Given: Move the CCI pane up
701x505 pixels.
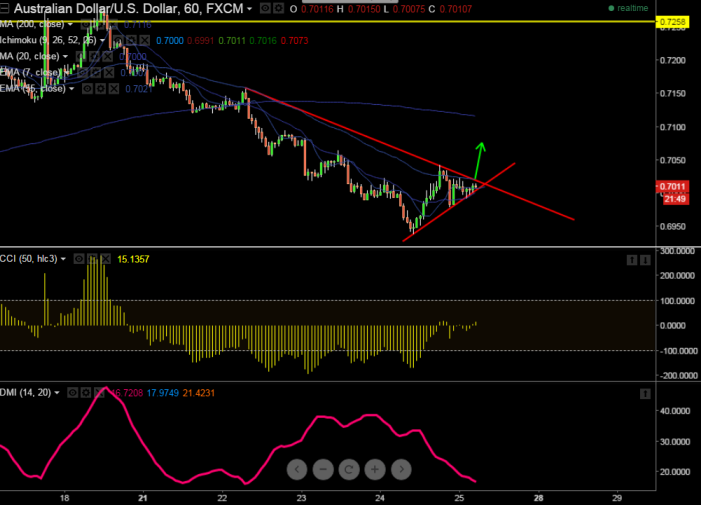Looking at the screenshot, I should tap(632, 260).
